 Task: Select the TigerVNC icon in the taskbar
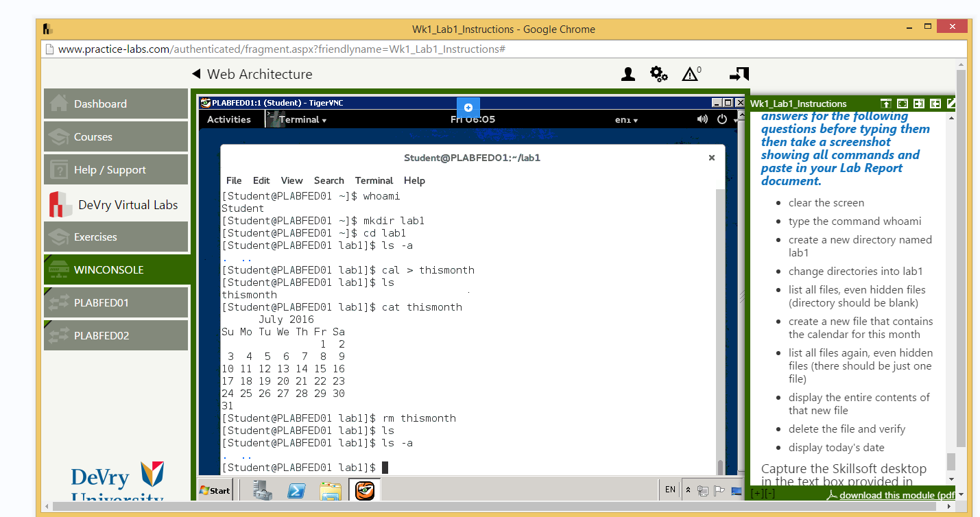(x=364, y=490)
